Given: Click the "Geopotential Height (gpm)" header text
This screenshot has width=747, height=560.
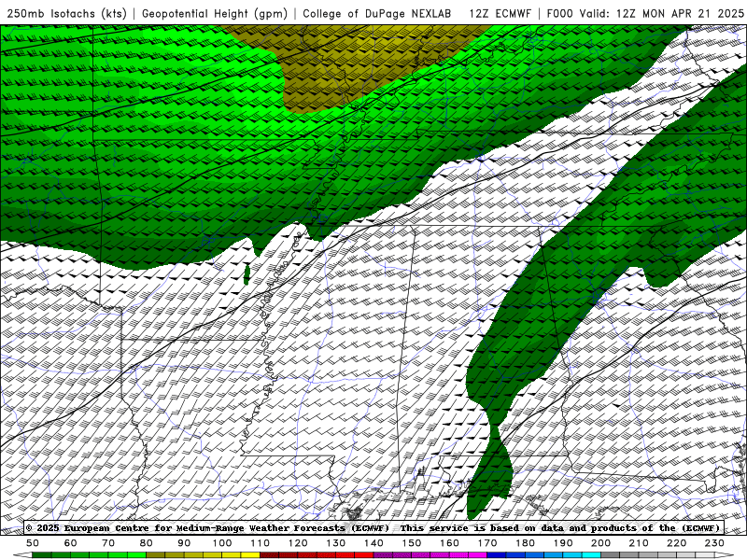Looking at the screenshot, I should click(215, 14).
